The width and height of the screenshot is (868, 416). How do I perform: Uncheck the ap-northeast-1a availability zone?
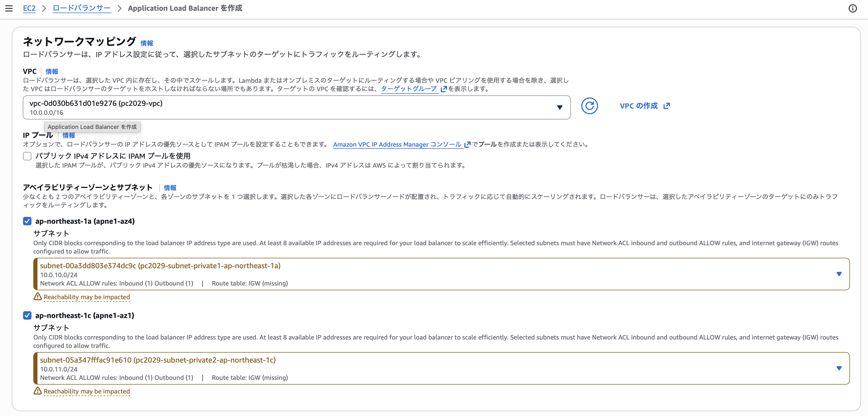pos(27,221)
